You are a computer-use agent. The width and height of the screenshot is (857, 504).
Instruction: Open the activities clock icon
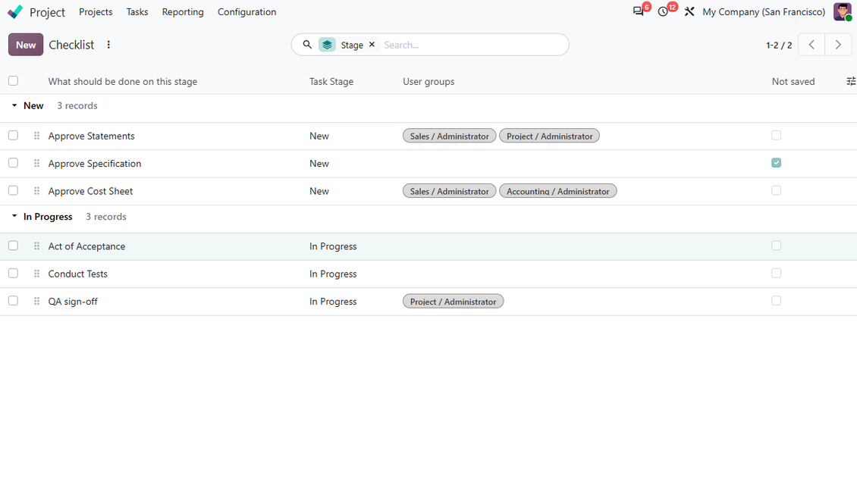663,11
